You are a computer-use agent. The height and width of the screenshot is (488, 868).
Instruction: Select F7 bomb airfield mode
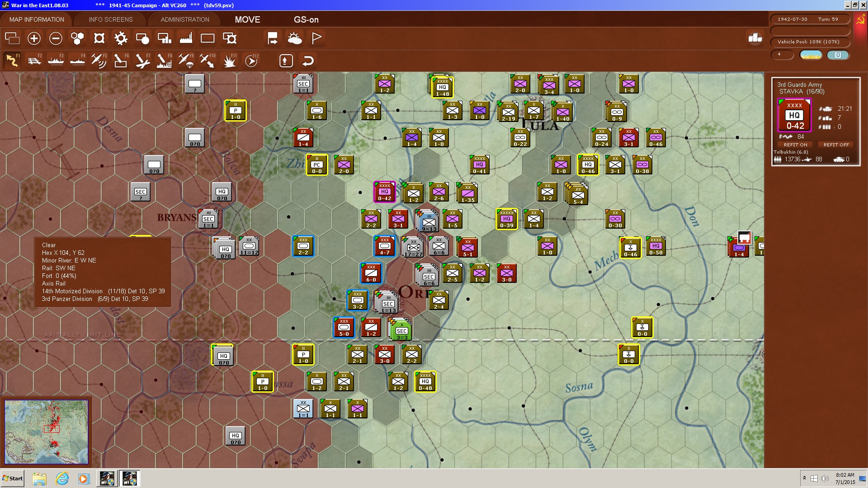tap(142, 60)
